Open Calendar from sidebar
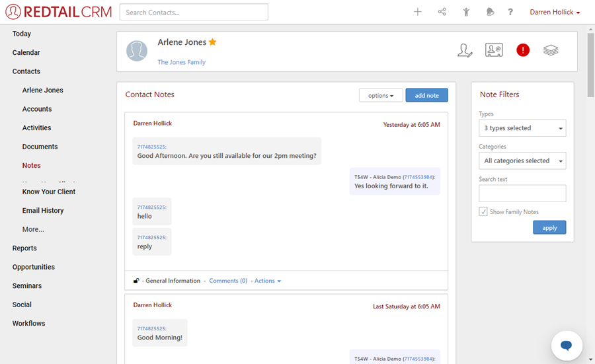The width and height of the screenshot is (595, 364). click(26, 52)
